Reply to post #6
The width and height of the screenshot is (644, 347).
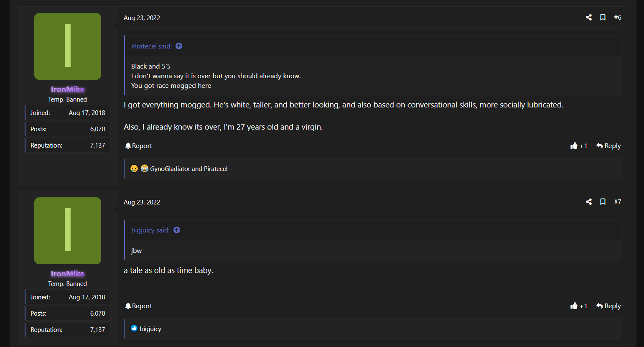click(608, 146)
